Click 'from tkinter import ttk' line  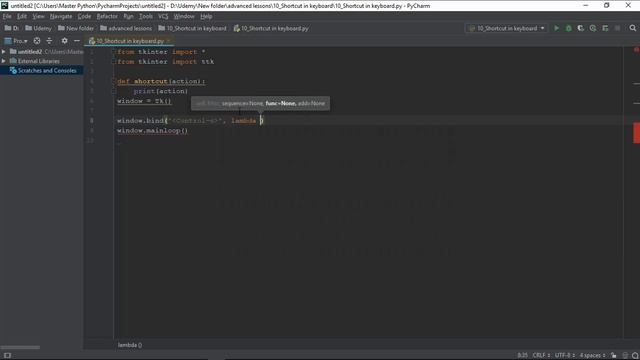(x=165, y=62)
